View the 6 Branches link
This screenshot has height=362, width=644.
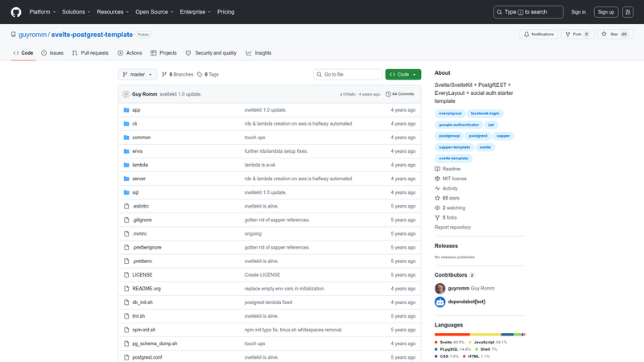click(x=177, y=74)
